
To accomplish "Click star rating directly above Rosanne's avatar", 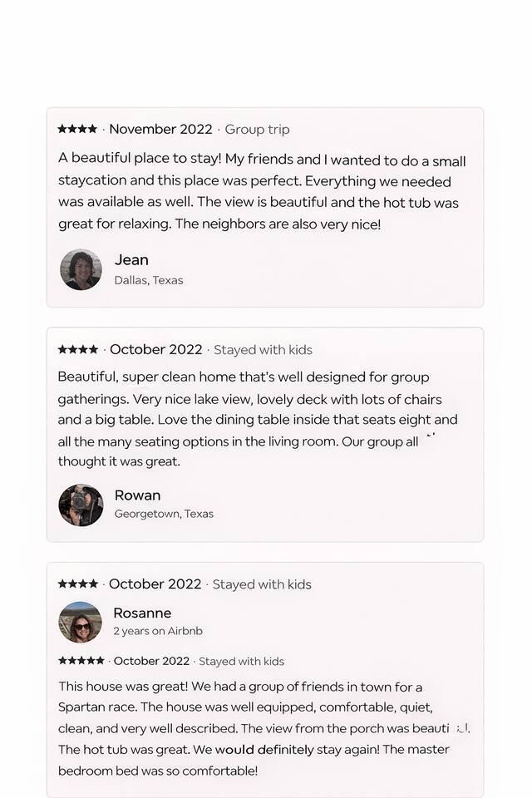I will coord(78,584).
